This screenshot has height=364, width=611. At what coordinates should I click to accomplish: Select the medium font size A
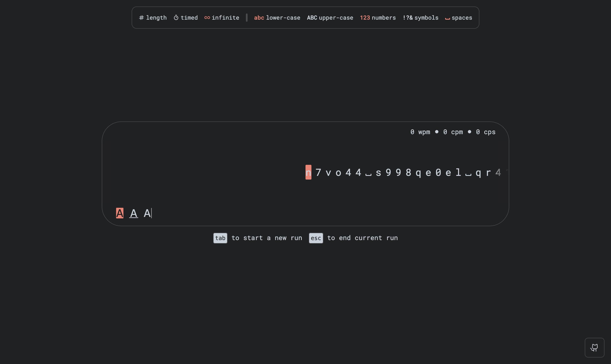pyautogui.click(x=134, y=213)
